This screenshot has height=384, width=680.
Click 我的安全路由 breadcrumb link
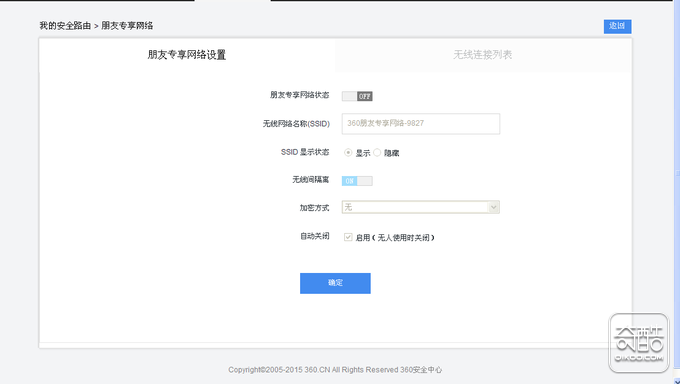(x=65, y=26)
